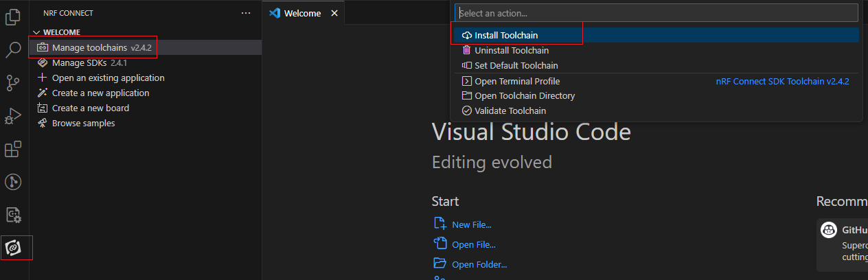
Task: Collapse the WELCOME section
Action: (146, 32)
